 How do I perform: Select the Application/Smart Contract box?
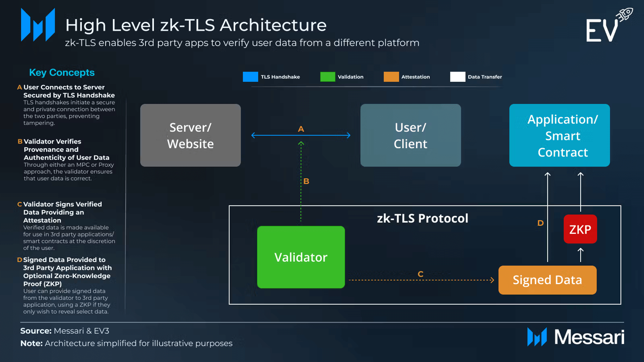point(560,135)
